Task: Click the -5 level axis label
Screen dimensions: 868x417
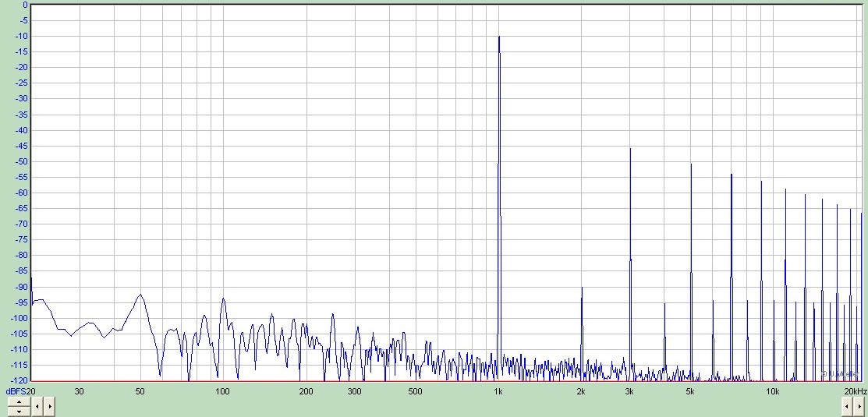Action: 23,20
